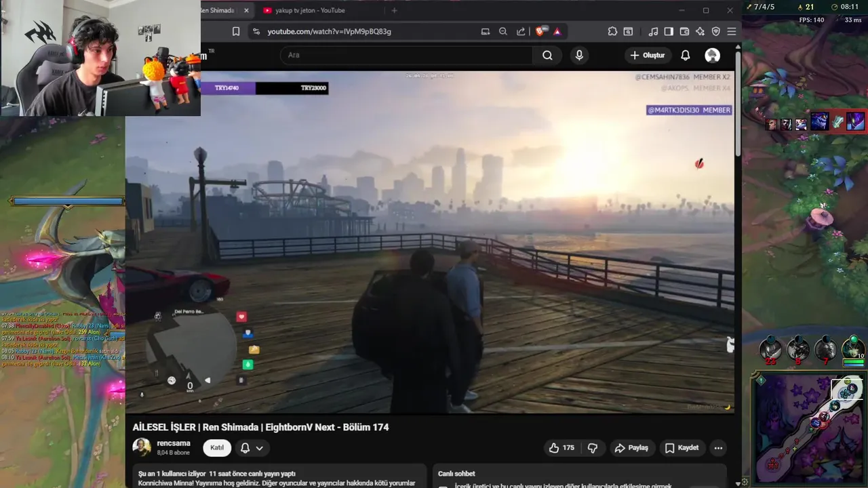This screenshot has width=868, height=488.
Task: Click the 'Oluştur' create button
Action: coord(647,55)
